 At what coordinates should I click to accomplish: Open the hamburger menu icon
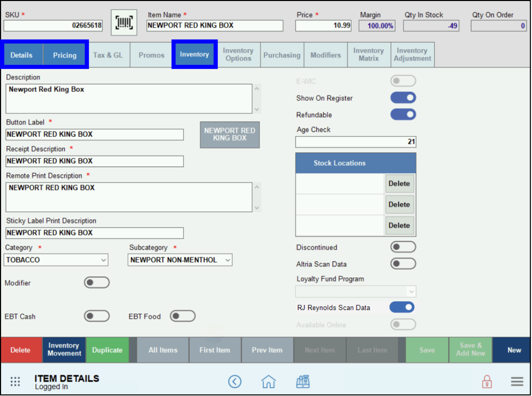(517, 381)
